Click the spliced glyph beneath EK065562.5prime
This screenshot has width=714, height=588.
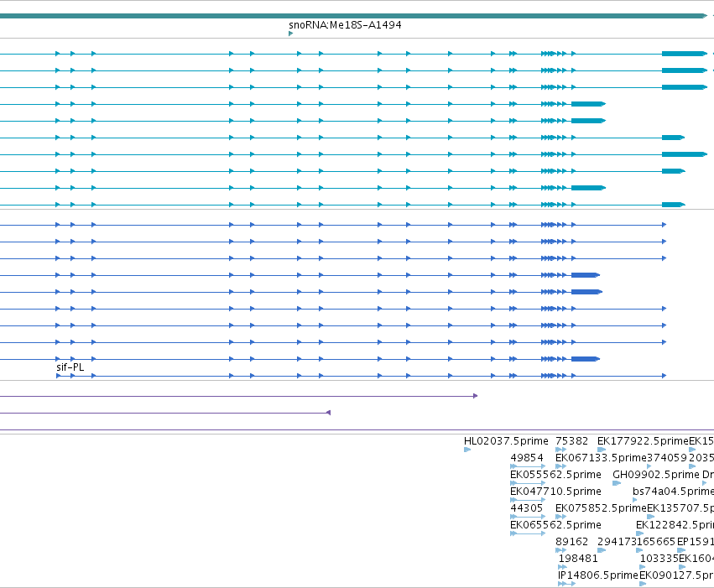click(528, 533)
